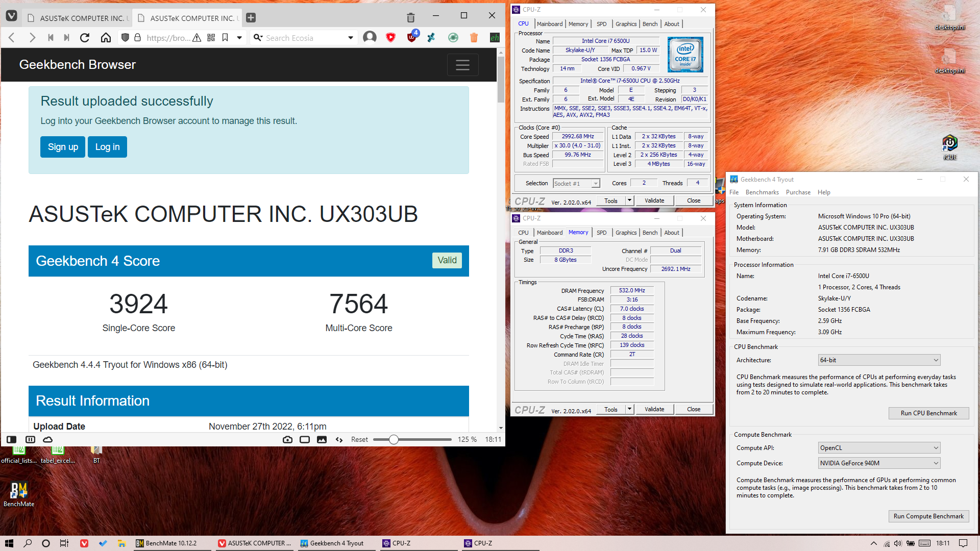980x551 pixels.
Task: Open the uBlock Origin extension
Action: [412, 37]
